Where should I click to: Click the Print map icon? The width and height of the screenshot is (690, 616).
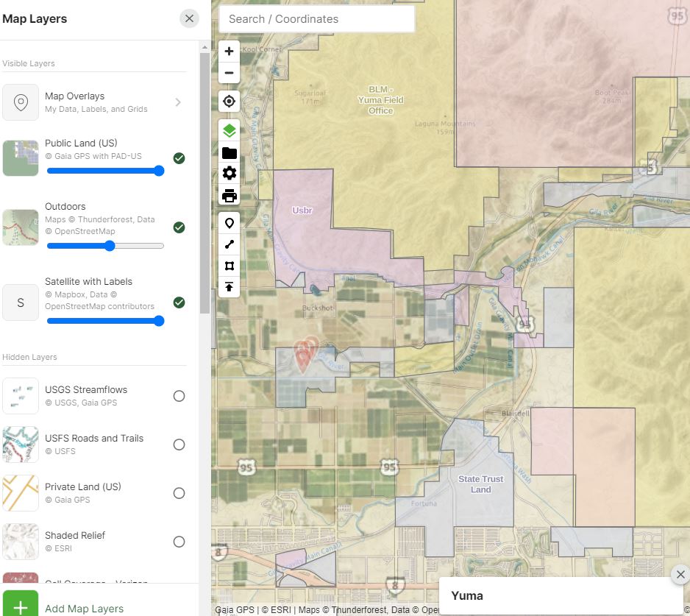(228, 196)
